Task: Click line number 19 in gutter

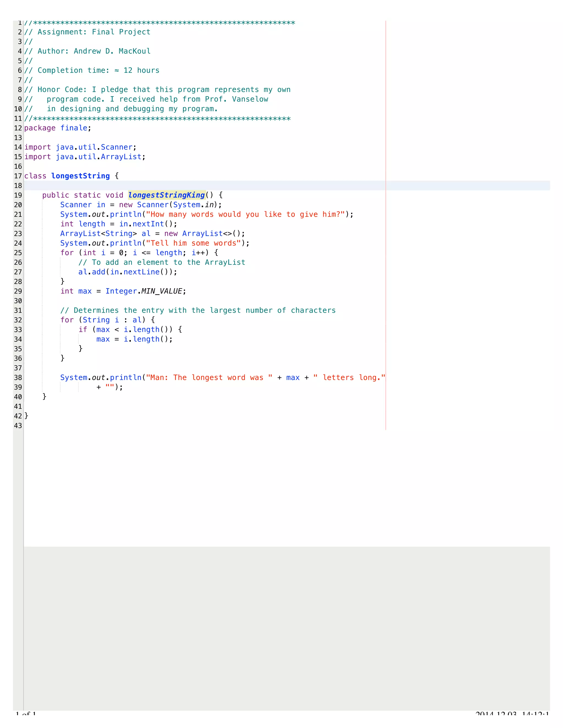Action: (x=18, y=195)
